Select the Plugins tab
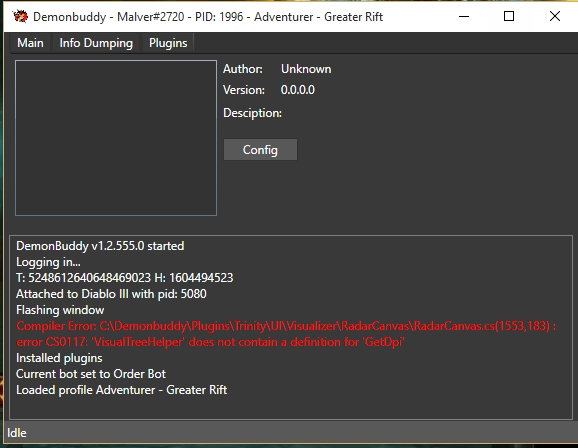 click(x=168, y=43)
